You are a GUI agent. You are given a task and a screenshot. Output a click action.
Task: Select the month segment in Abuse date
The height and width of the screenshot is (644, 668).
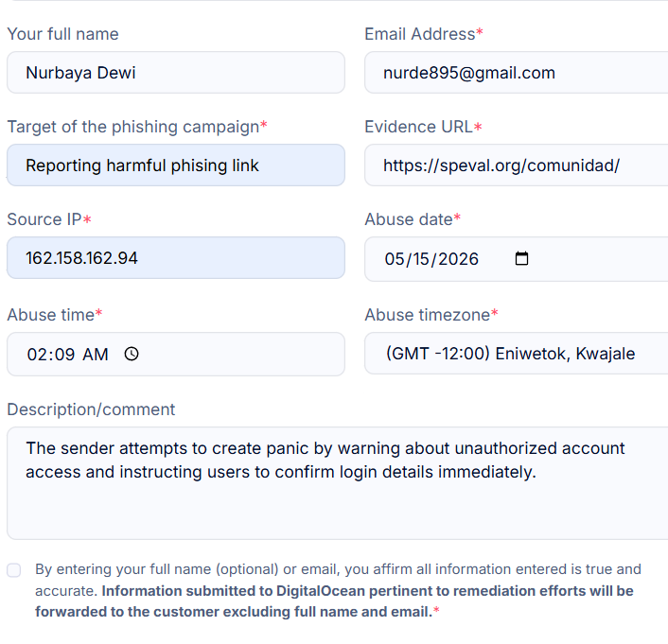(x=394, y=259)
